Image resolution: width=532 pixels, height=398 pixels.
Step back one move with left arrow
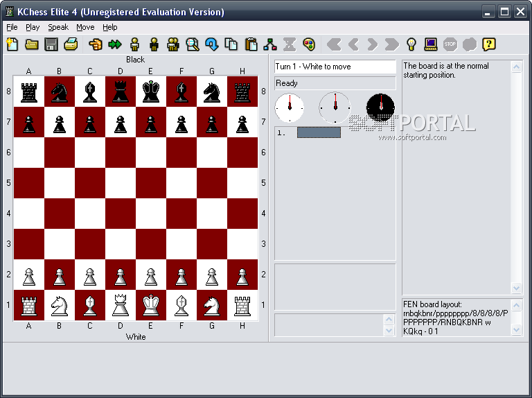(353, 44)
